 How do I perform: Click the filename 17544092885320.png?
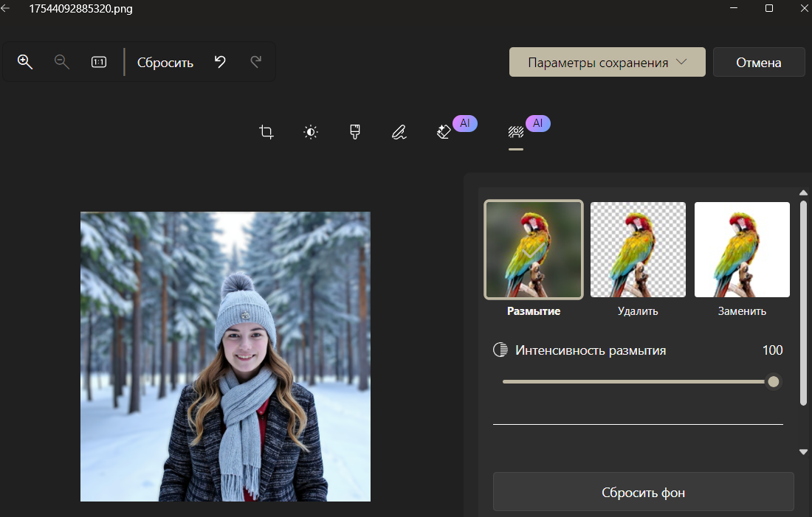coord(80,9)
